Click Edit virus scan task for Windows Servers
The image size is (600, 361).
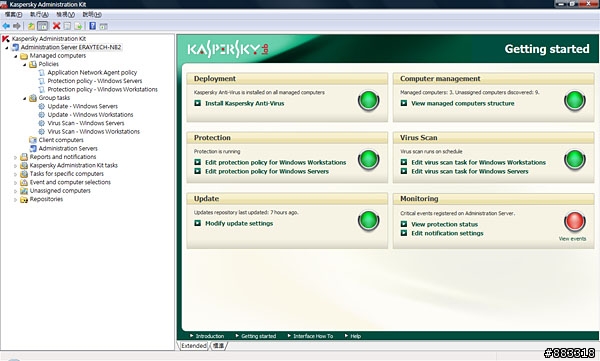point(470,172)
